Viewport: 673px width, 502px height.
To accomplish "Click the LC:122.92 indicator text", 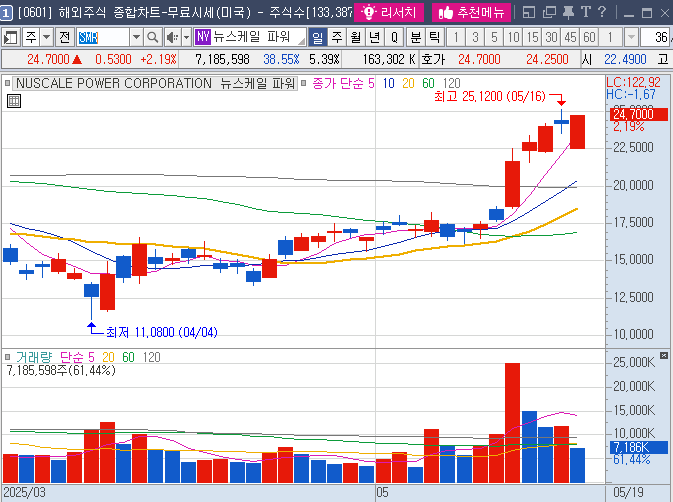I will coord(634,82).
